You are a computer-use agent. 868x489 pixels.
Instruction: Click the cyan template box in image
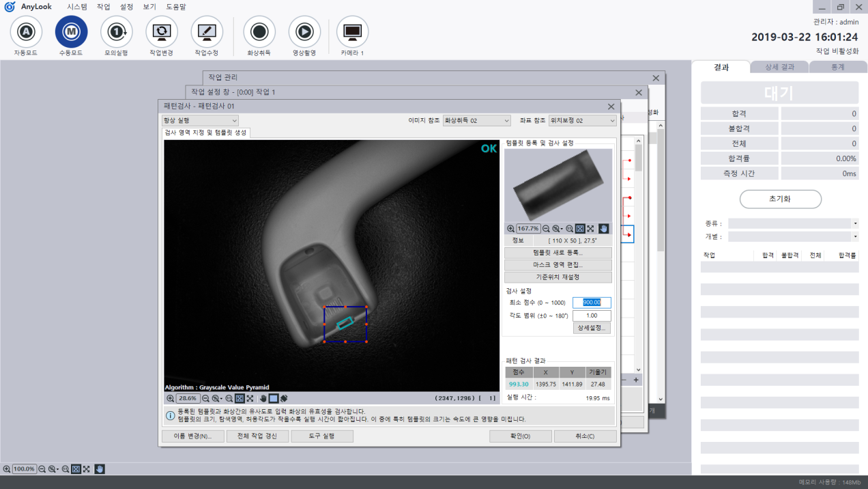pyautogui.click(x=345, y=322)
